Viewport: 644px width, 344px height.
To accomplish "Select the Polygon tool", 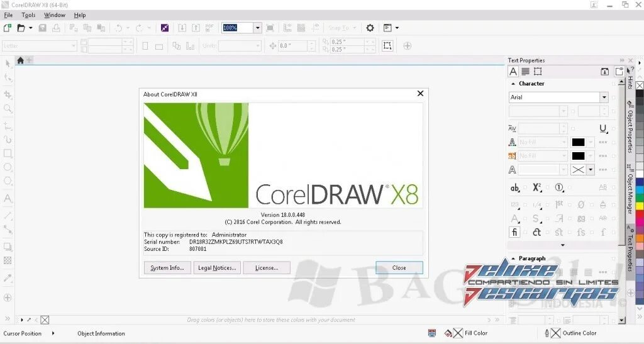I will coord(8,181).
